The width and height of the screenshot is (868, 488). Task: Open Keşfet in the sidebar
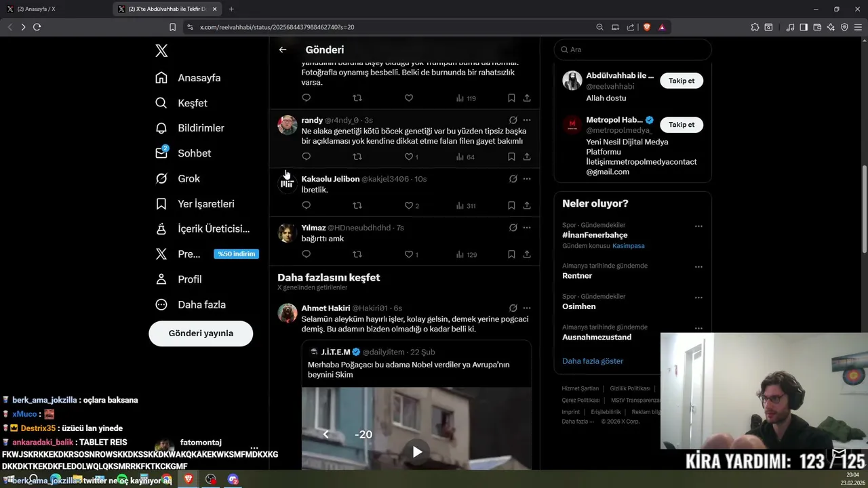pos(181,103)
